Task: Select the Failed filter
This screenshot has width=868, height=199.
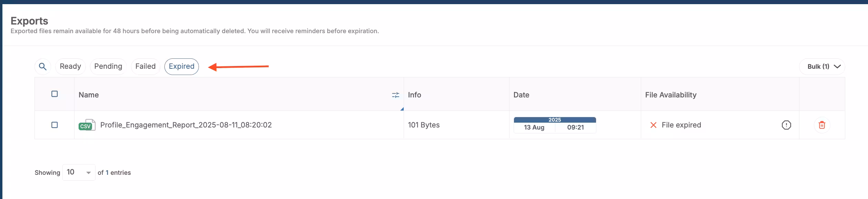Action: click(145, 66)
